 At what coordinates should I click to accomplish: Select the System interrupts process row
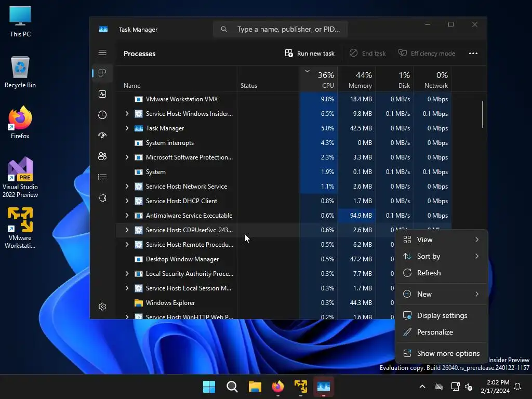284,143
